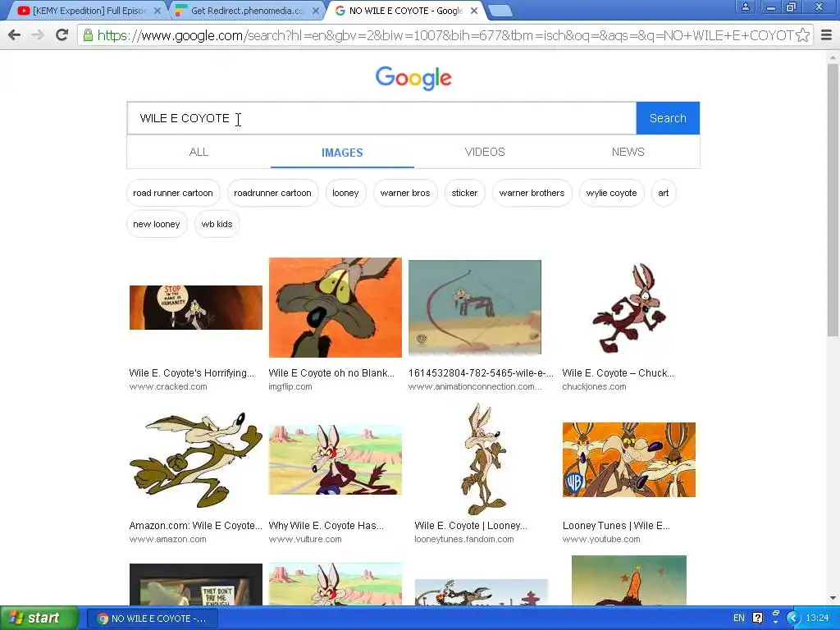The height and width of the screenshot is (630, 840).
Task: Click the help question mark tray icon
Action: coord(757,619)
